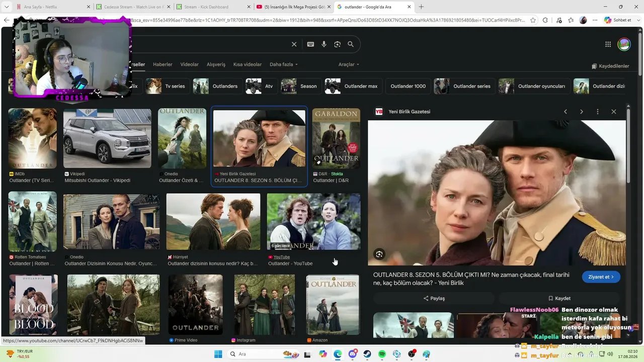Screen dimensions: 644x362
Task: Open Mitsubishi Outlander Vikipedi car image
Action: 107,138
